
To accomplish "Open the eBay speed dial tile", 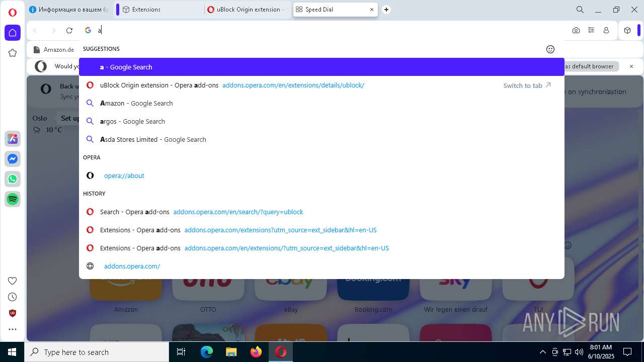I will tap(291, 289).
